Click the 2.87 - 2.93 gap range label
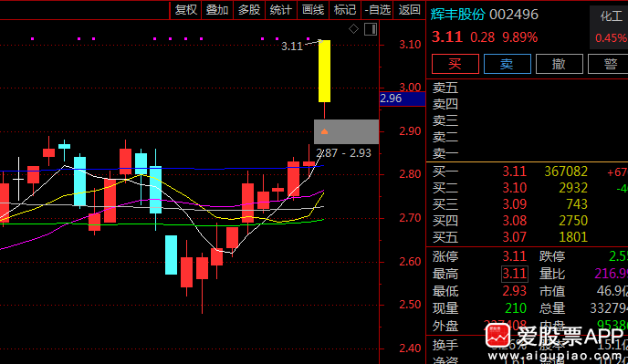The height and width of the screenshot is (364, 628). (x=343, y=153)
